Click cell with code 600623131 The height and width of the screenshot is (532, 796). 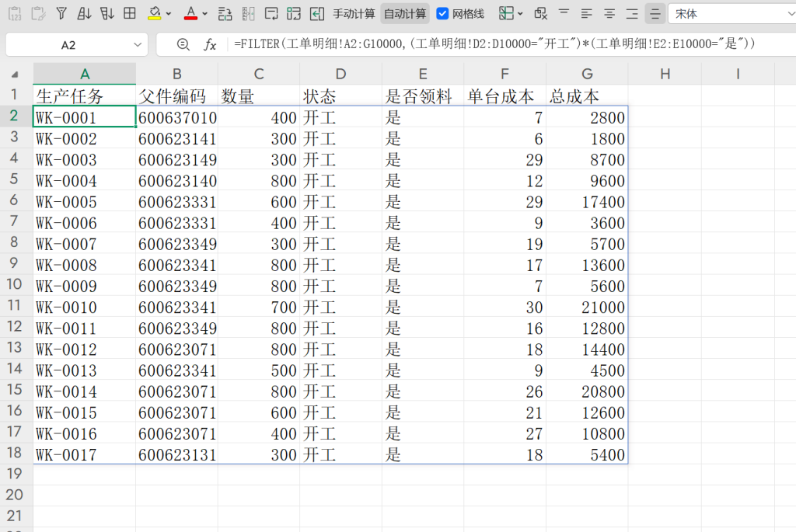click(x=176, y=454)
